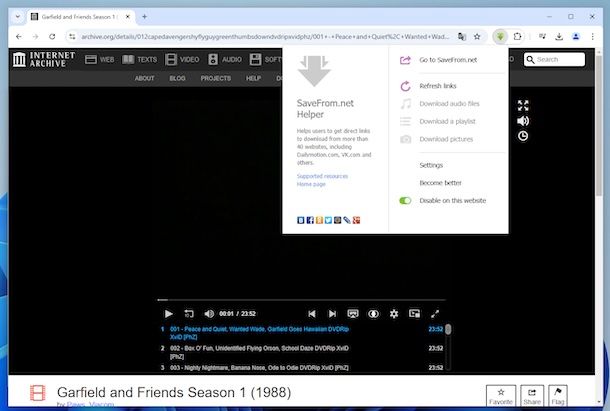
Task: Click the Share button
Action: pos(532,395)
